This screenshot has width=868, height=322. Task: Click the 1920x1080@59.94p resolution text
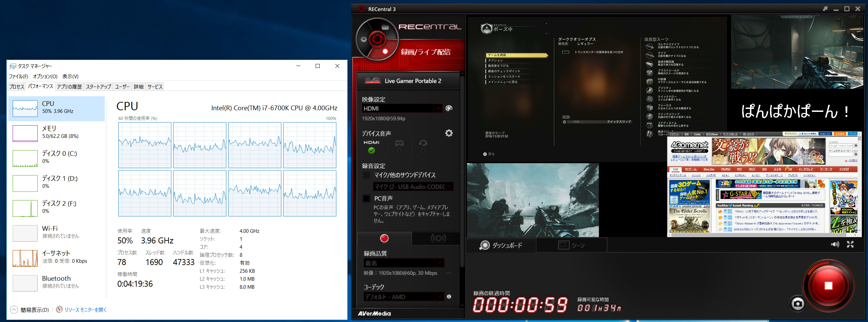tap(383, 119)
